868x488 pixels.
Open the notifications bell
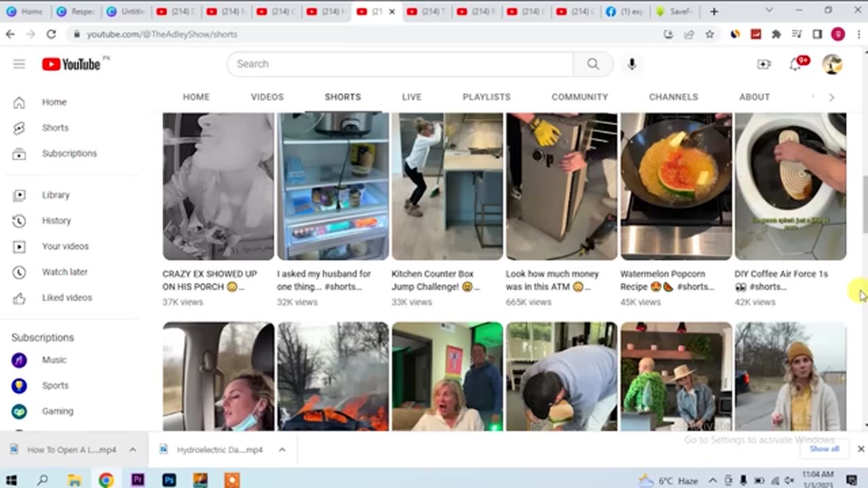tap(795, 64)
